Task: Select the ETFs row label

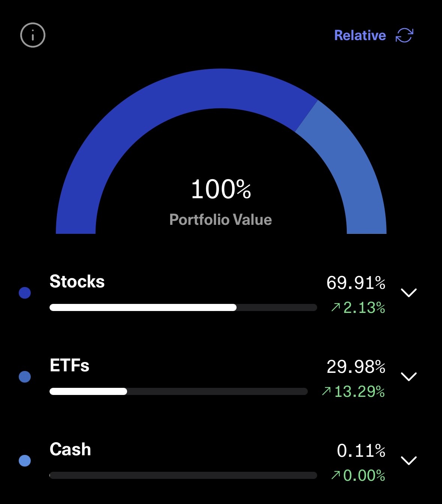Action: point(69,365)
